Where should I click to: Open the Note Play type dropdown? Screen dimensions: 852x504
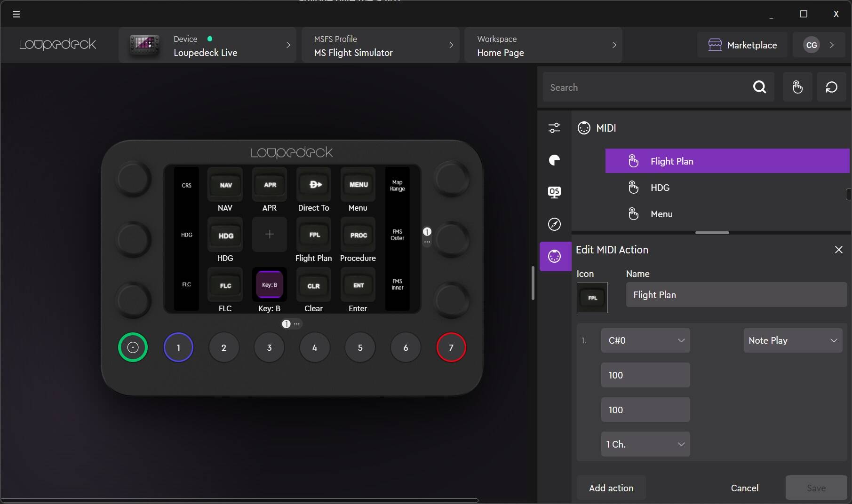click(793, 340)
